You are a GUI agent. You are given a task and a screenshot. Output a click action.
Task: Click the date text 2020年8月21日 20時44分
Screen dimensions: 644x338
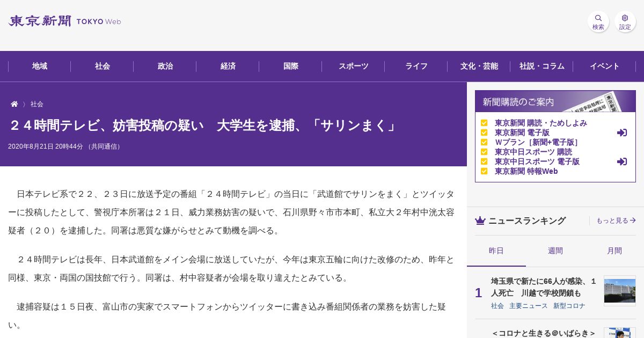click(46, 146)
